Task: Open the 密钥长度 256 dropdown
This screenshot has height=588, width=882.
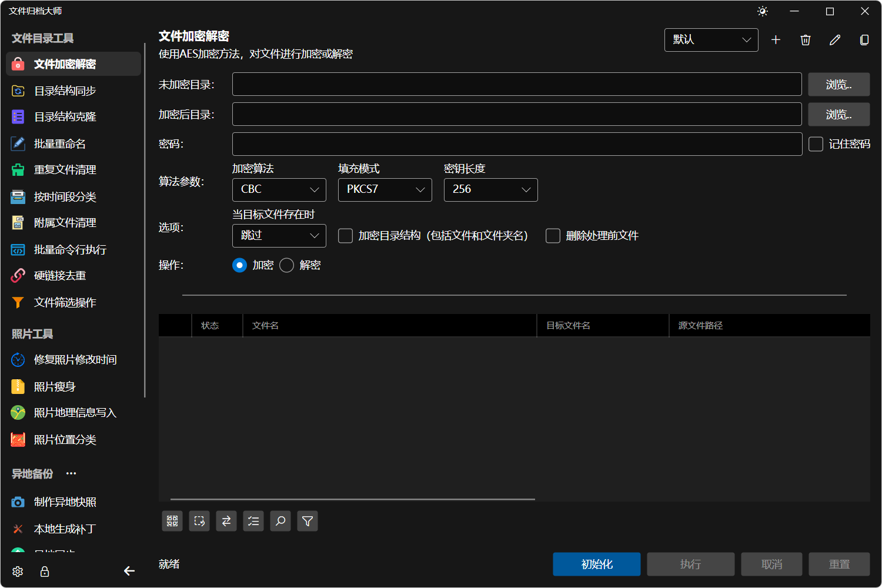Action: [x=491, y=190]
